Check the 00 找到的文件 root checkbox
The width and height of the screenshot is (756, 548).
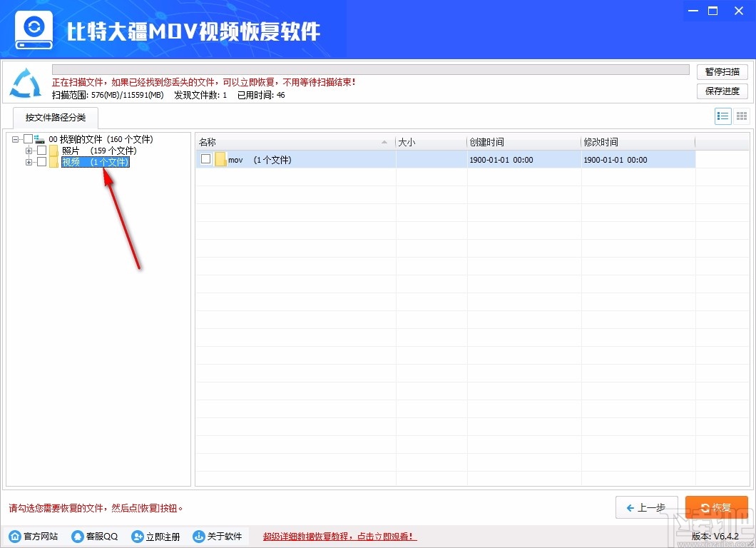tap(29, 138)
